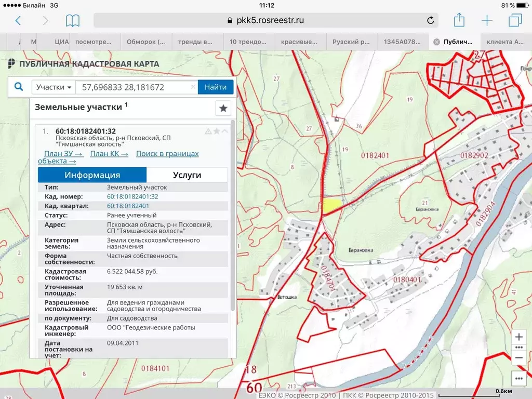Open the map options ellipsis button
532x399 pixels.
click(x=519, y=378)
